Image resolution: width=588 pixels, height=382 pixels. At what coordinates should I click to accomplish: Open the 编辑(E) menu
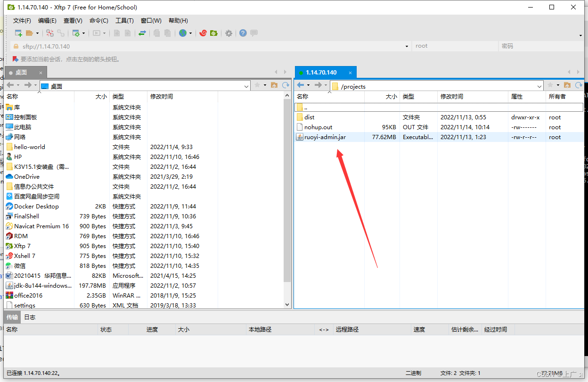click(x=47, y=21)
